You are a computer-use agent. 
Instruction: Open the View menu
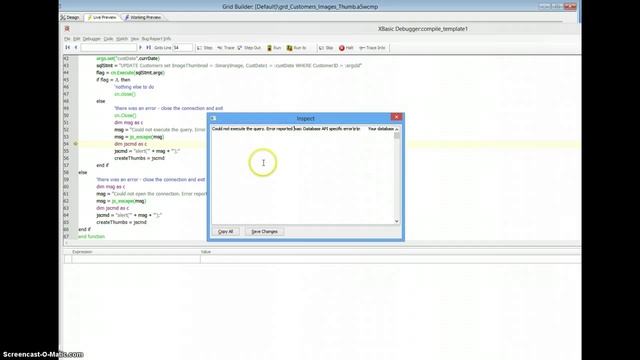[135, 39]
